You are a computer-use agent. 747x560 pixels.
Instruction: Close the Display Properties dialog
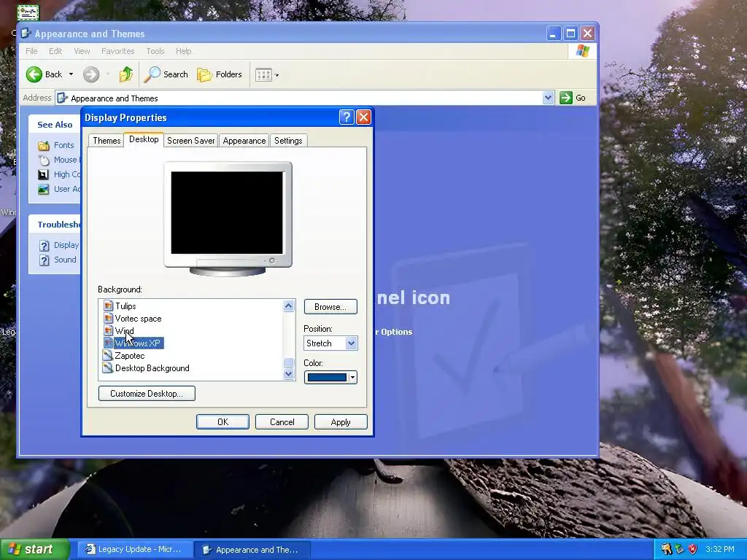click(363, 117)
